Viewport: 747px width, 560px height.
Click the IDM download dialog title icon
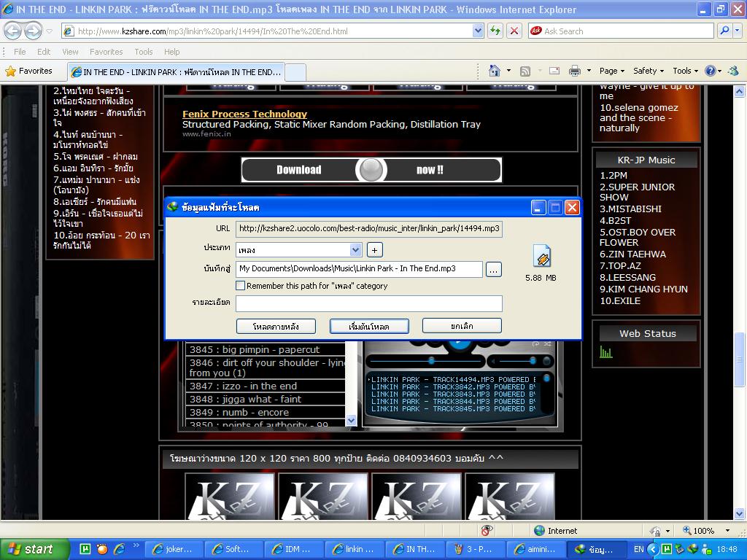(172, 207)
